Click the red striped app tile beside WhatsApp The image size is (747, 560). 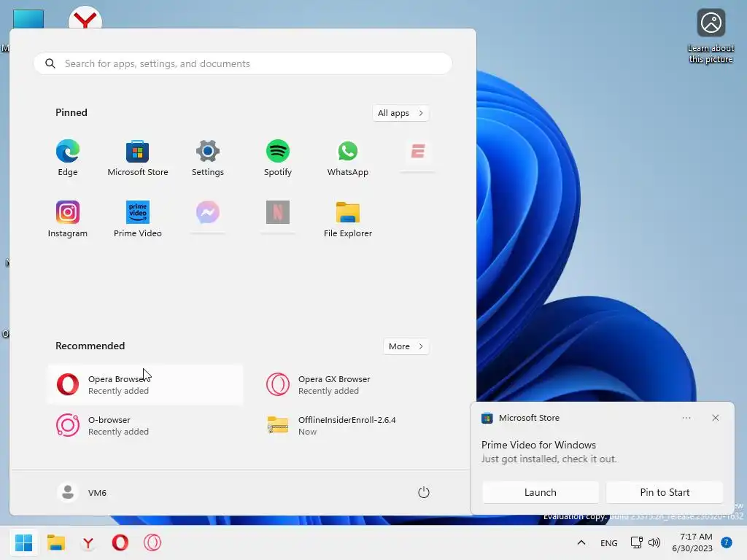click(418, 152)
